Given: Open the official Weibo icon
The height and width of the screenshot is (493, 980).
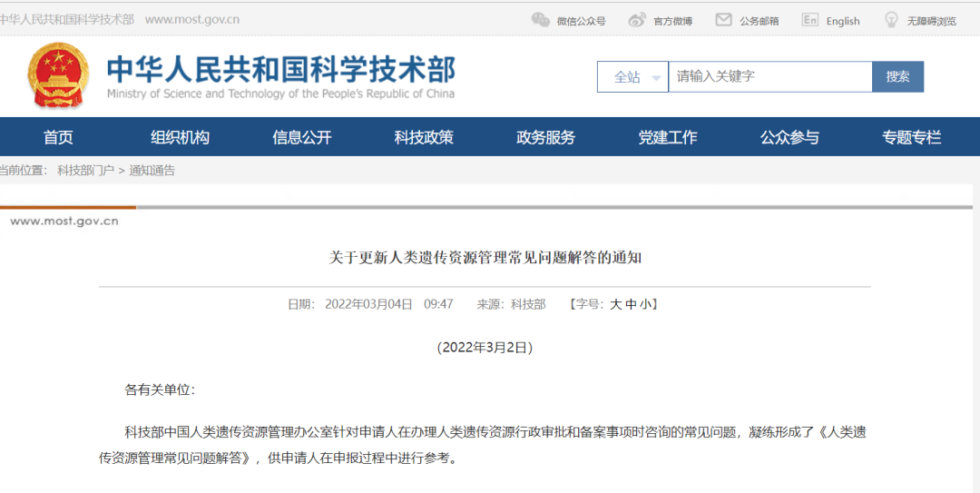Looking at the screenshot, I should click(637, 20).
